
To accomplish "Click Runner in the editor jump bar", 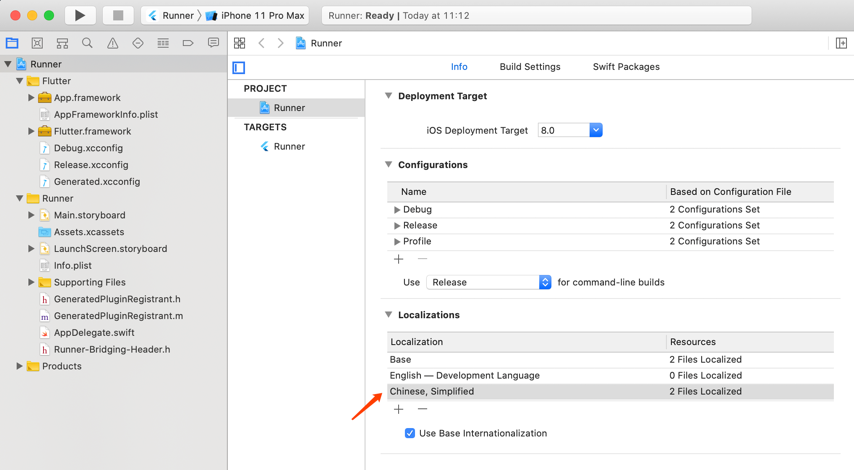I will point(319,43).
